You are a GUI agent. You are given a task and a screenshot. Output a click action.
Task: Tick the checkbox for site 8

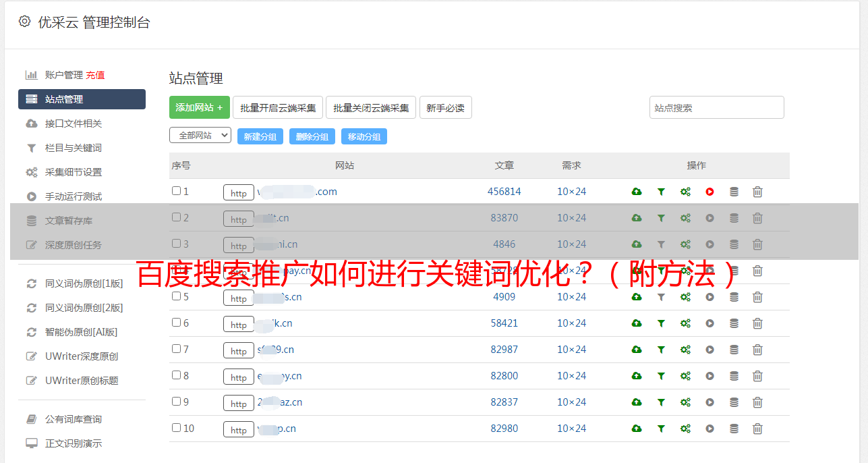pyautogui.click(x=176, y=375)
